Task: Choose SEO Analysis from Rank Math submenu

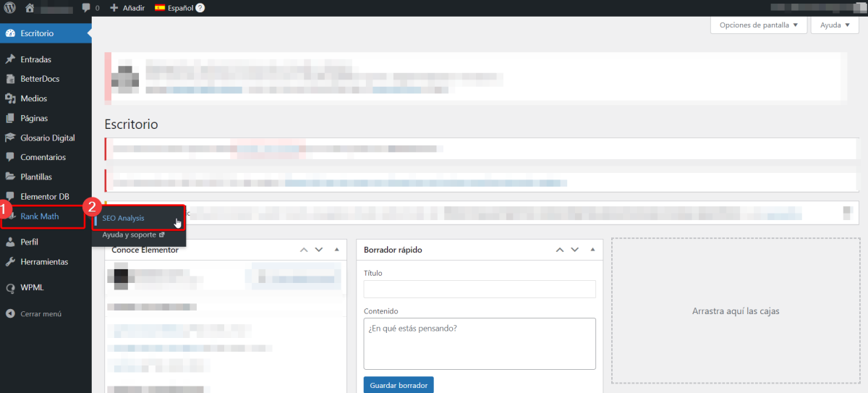Action: (x=123, y=218)
